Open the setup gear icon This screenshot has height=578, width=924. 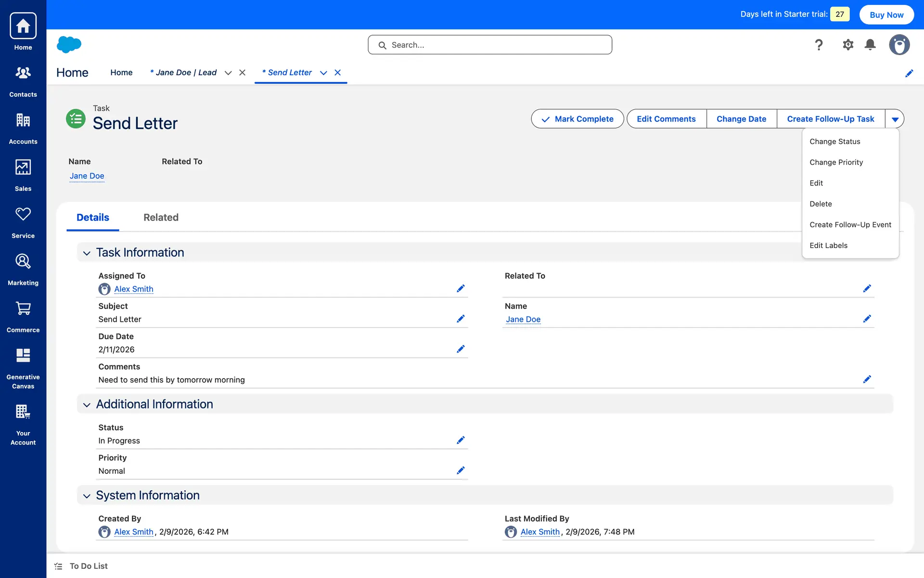tap(847, 45)
